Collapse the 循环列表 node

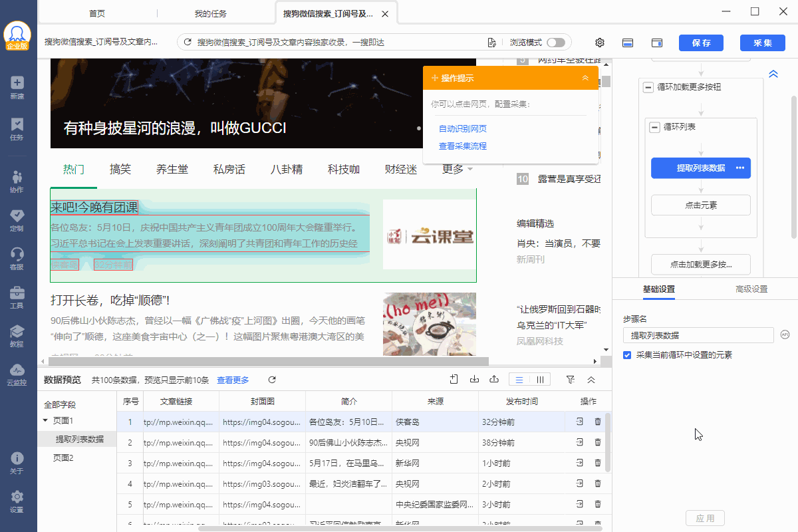click(x=654, y=127)
